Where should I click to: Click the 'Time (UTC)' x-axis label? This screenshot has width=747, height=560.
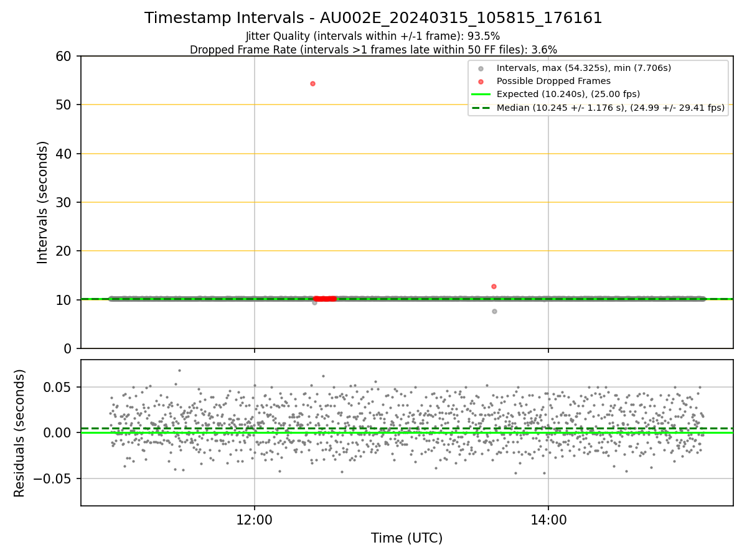[406, 538]
